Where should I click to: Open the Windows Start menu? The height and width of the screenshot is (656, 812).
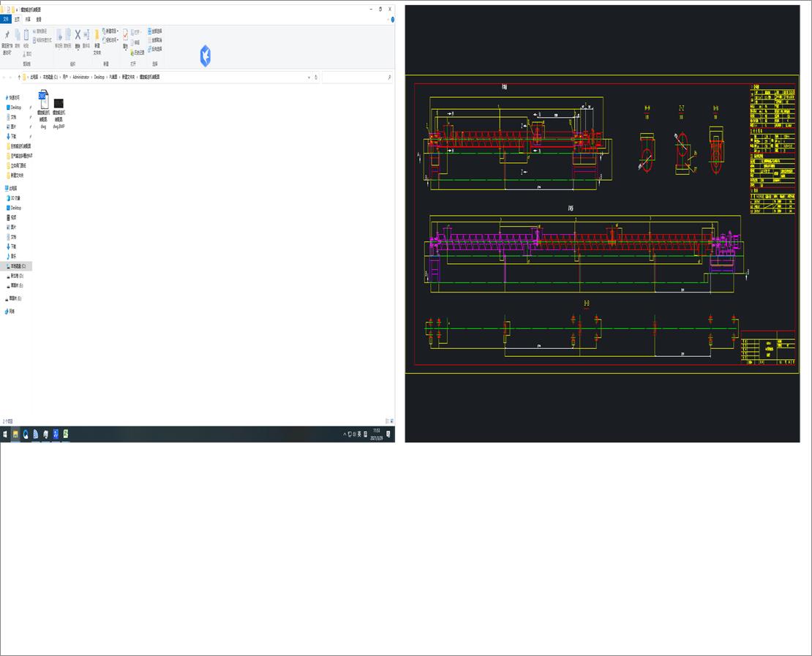[5, 434]
